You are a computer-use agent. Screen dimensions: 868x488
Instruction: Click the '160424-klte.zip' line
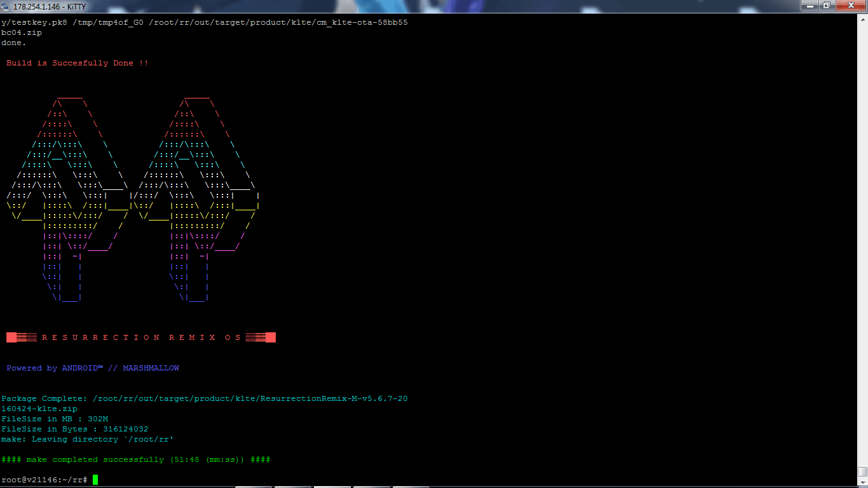click(39, 409)
